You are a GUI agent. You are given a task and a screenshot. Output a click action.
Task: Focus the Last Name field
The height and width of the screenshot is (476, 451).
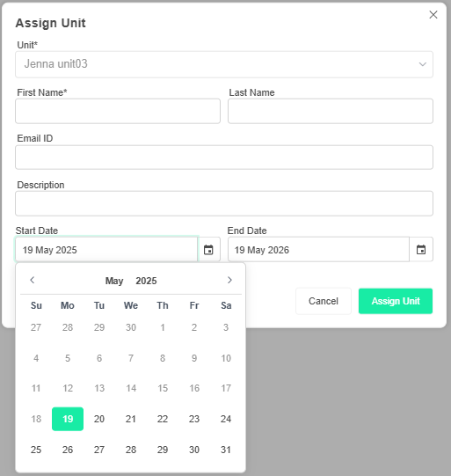pyautogui.click(x=331, y=111)
